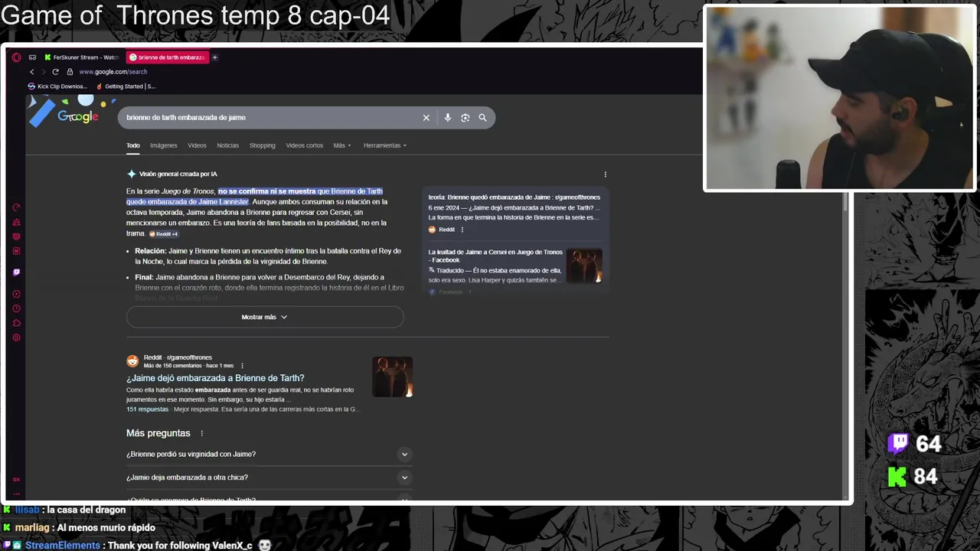
Task: Open the GX Cleaner sidebar icon
Action: point(16,223)
